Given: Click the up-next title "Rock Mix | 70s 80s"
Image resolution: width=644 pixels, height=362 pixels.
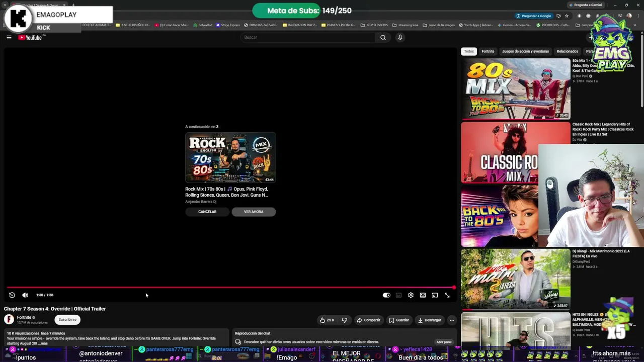Looking at the screenshot, I should point(227,192).
